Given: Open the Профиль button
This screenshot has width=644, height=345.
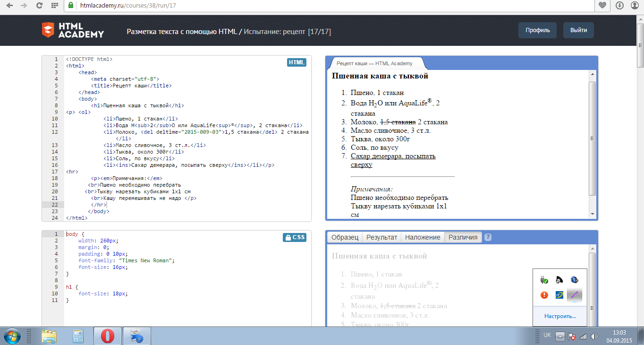Looking at the screenshot, I should (537, 30).
